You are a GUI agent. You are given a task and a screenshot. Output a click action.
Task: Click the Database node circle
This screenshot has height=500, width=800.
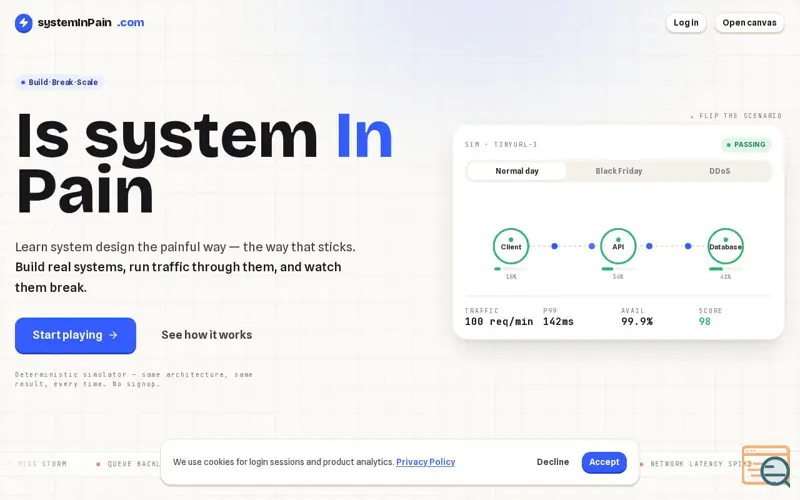pos(725,246)
